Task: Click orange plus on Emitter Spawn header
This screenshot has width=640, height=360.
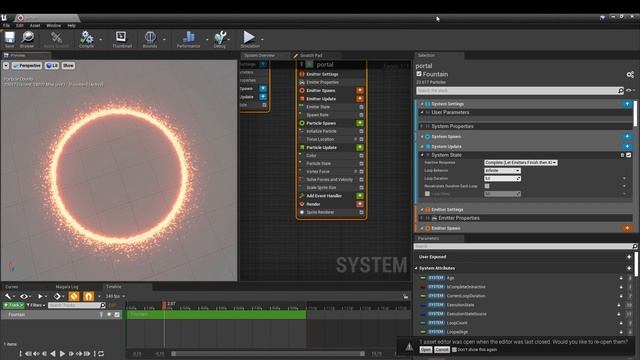Action: pyautogui.click(x=627, y=228)
